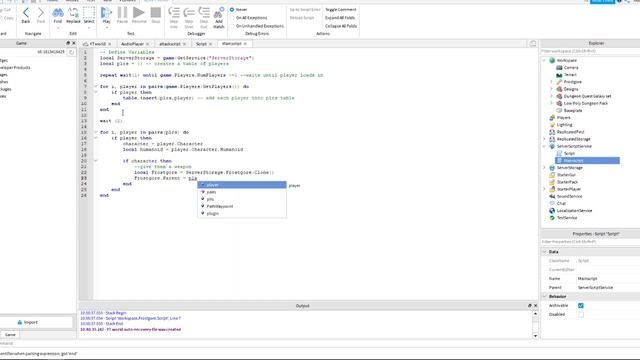
Task: Expand the StarterPlayer node arrow
Action: (x=544, y=189)
